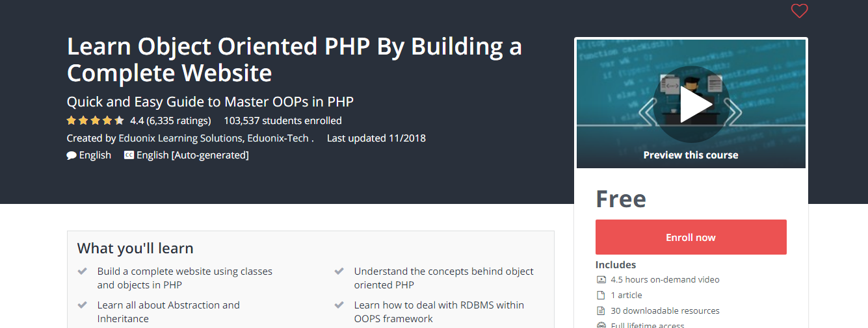Click the Preview this course label
Image resolution: width=868 pixels, height=328 pixels.
690,155
